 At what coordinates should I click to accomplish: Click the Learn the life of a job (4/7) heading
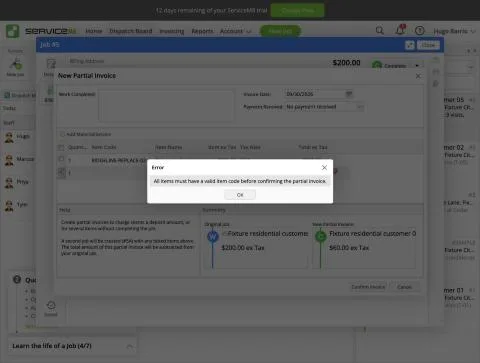tap(52, 346)
